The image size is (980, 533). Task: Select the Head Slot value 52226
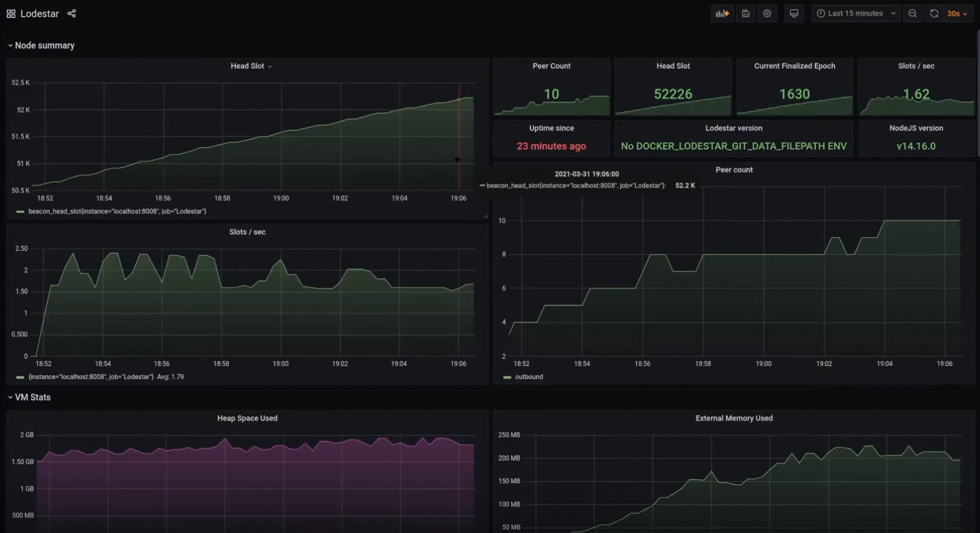click(673, 94)
